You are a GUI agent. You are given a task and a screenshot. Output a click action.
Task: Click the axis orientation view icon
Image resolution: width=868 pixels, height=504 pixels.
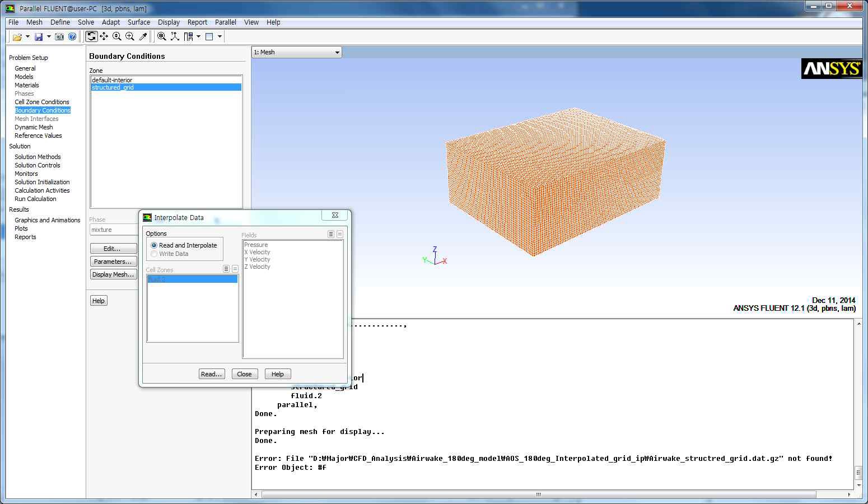(x=175, y=36)
